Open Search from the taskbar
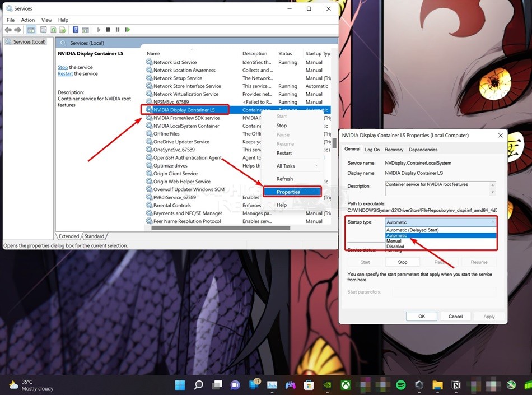532x395 pixels. tap(198, 385)
